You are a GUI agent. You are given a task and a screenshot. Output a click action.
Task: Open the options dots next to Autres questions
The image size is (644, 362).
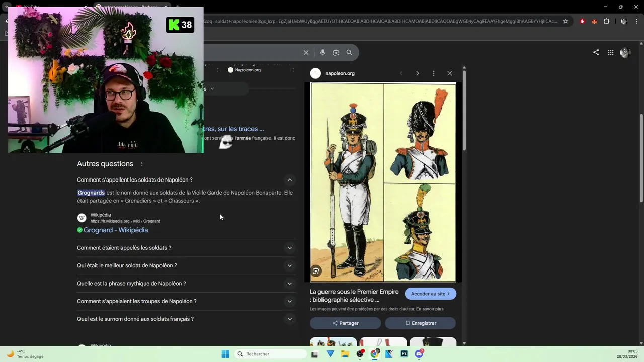[142, 164]
